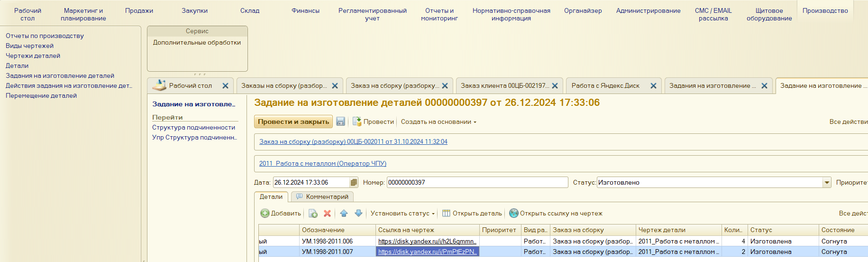868x262 pixels.
Task: Open the Органайзер section
Action: point(583,10)
